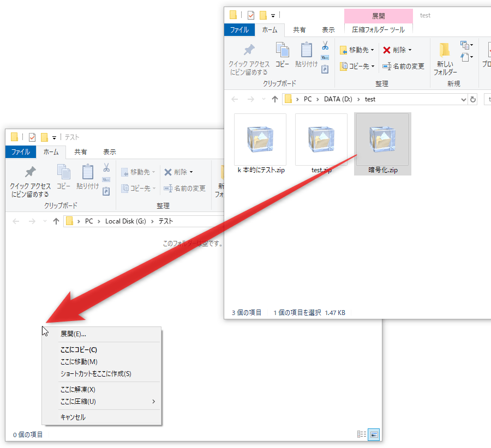
Task: Select 展開(E)... in the context menu
Action: pos(101,334)
